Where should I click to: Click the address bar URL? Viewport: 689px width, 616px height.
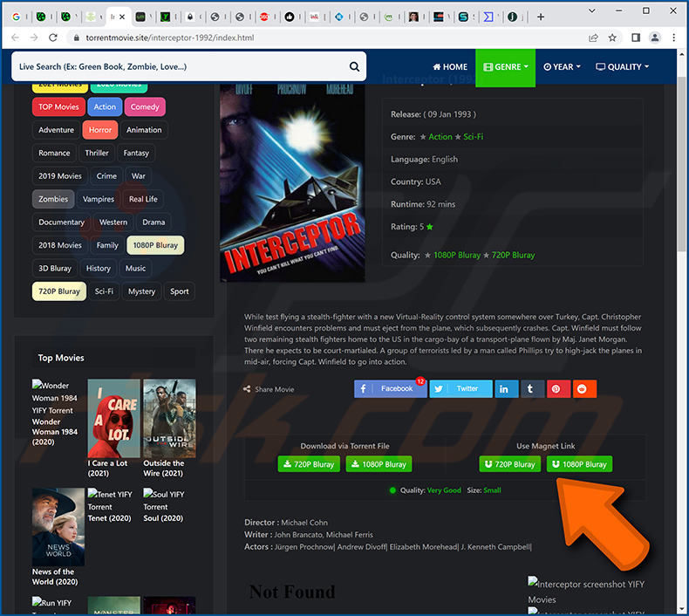[169, 38]
